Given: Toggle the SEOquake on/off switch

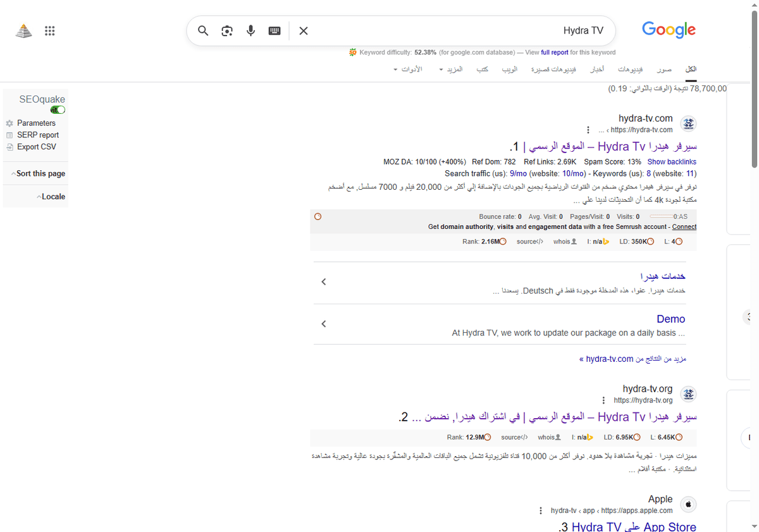Looking at the screenshot, I should (x=57, y=109).
